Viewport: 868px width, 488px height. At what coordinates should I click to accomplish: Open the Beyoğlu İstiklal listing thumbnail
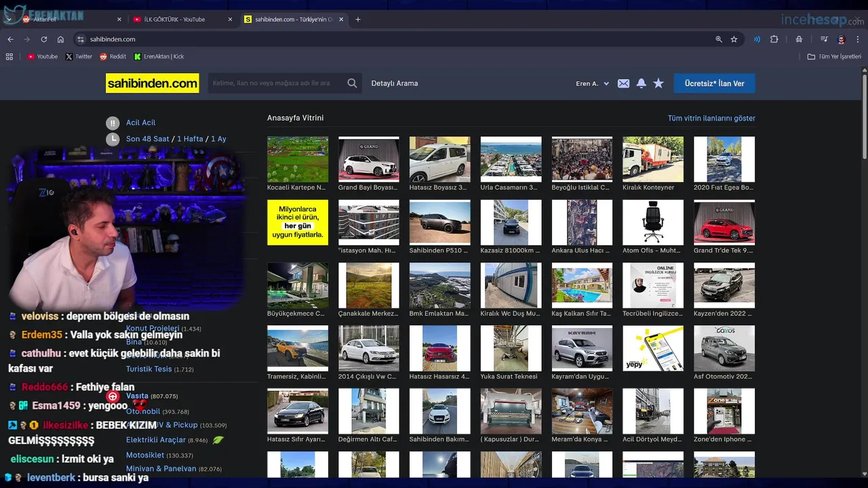582,159
